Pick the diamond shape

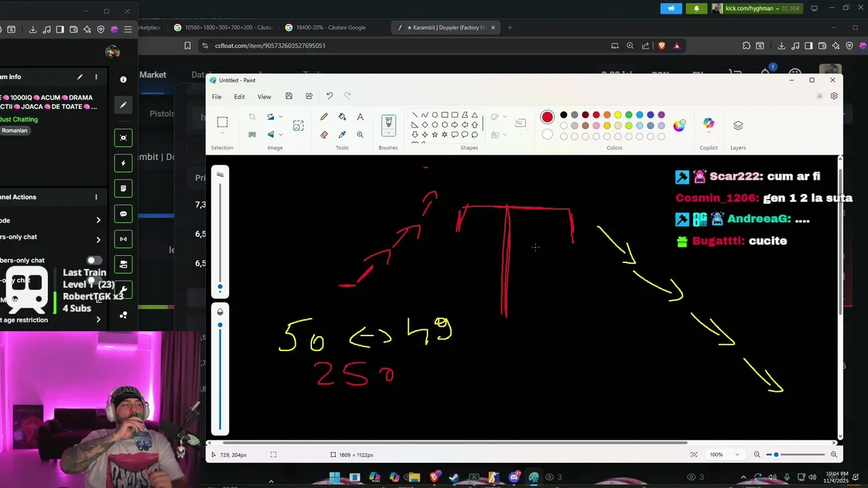point(425,125)
